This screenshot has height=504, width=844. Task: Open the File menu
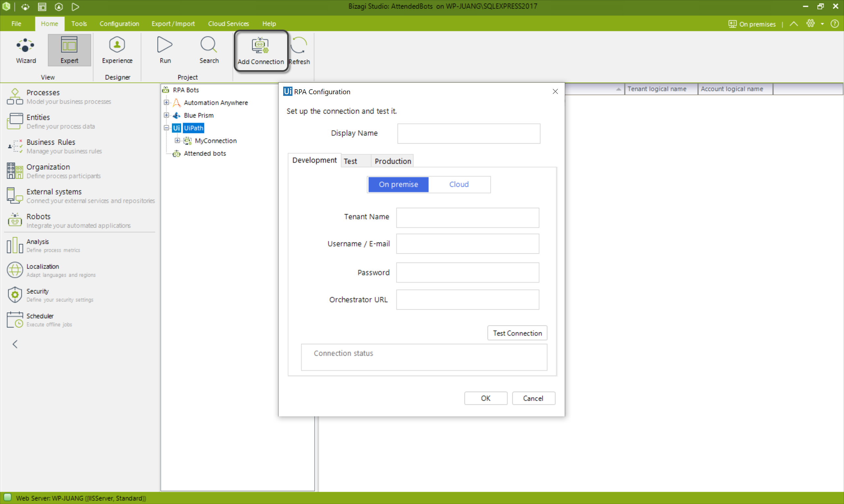tap(16, 24)
